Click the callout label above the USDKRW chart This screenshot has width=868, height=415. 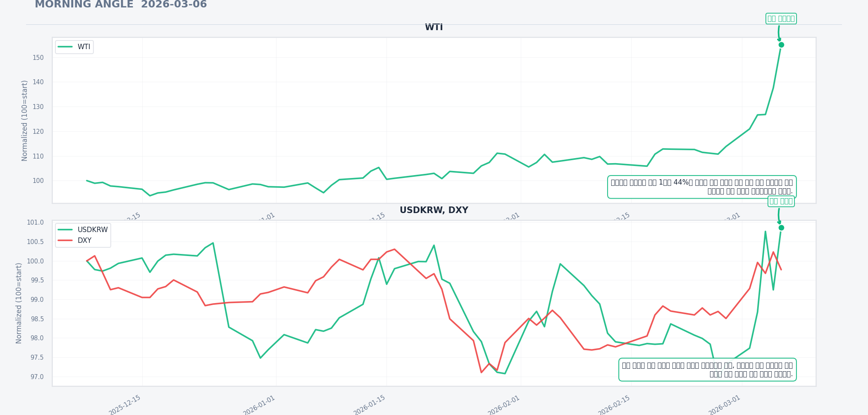tap(781, 201)
